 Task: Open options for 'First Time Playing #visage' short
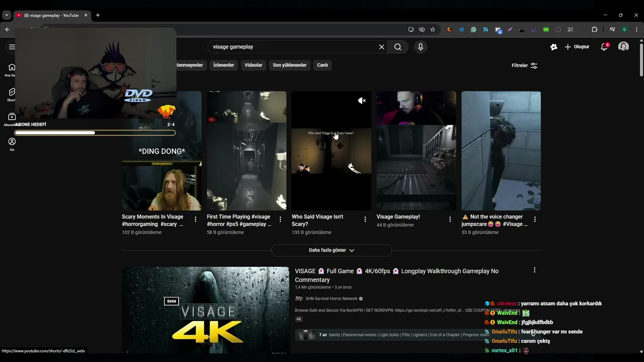pos(280,219)
